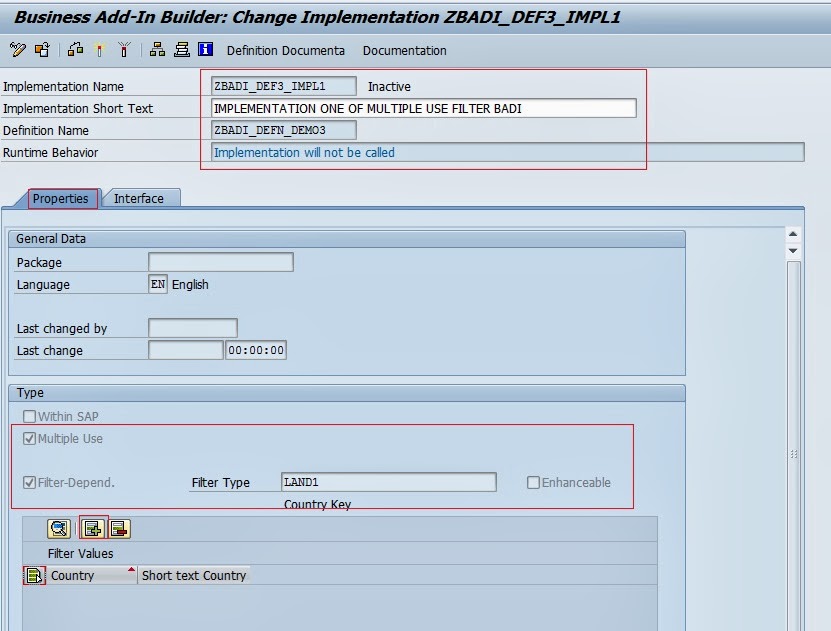
Task: Open the Documentation menu
Action: pos(404,50)
